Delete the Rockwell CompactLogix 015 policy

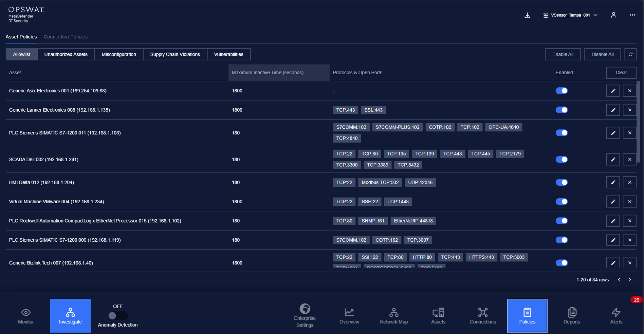coord(630,221)
